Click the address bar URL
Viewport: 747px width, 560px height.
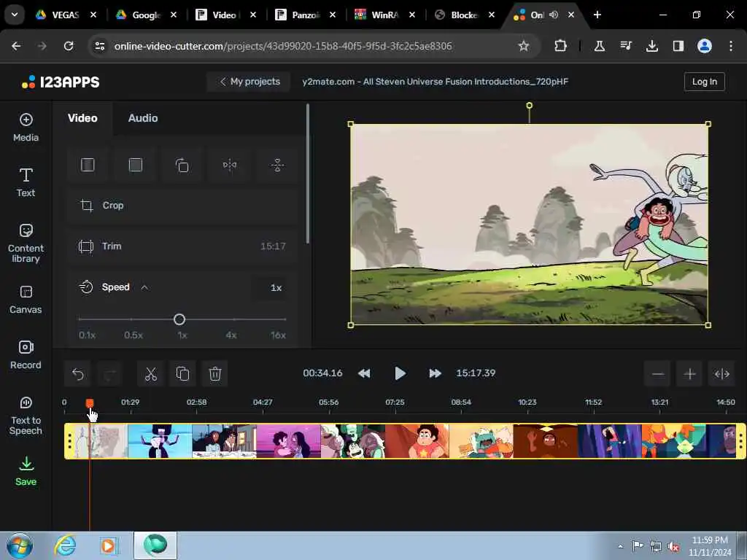[x=283, y=46]
